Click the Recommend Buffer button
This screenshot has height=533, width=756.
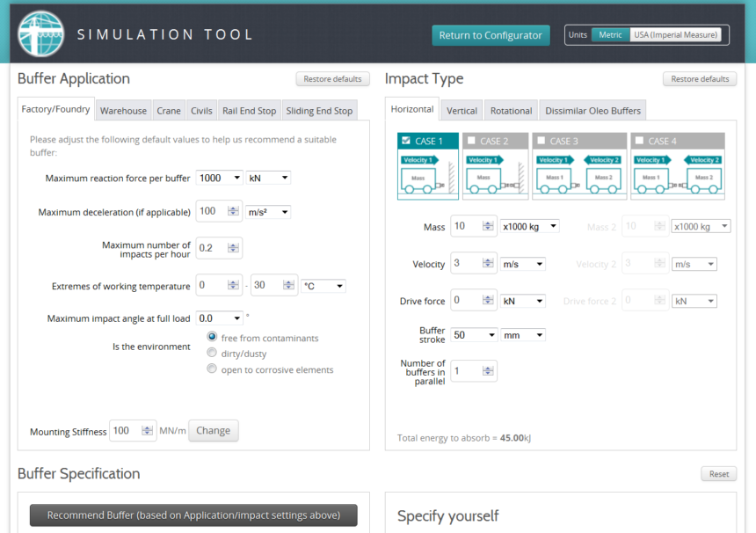click(x=193, y=515)
